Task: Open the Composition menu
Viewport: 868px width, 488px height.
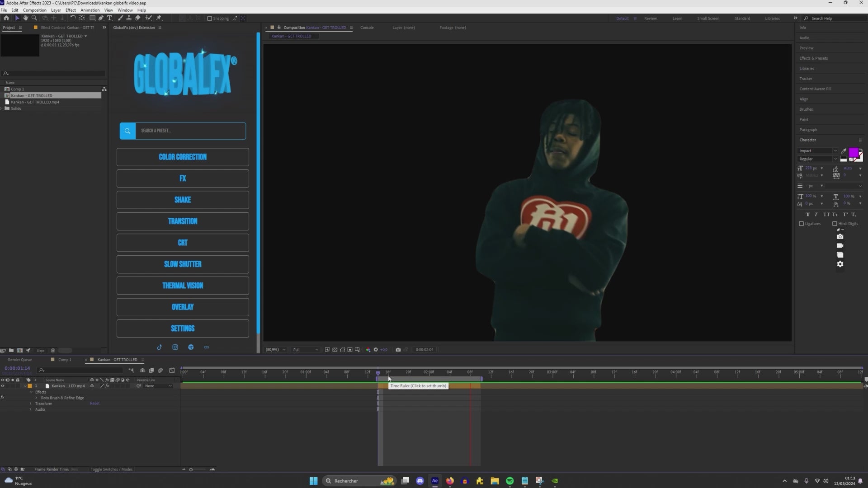Action: pyautogui.click(x=34, y=10)
